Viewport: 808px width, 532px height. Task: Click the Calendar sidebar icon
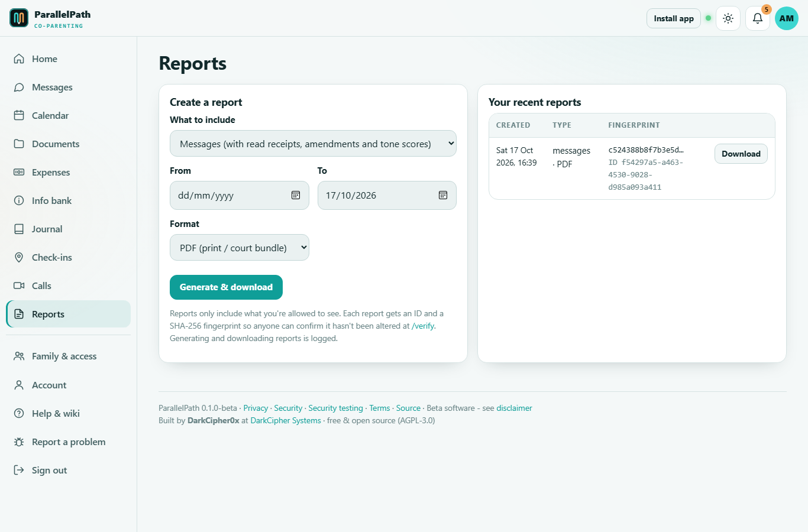coord(19,115)
